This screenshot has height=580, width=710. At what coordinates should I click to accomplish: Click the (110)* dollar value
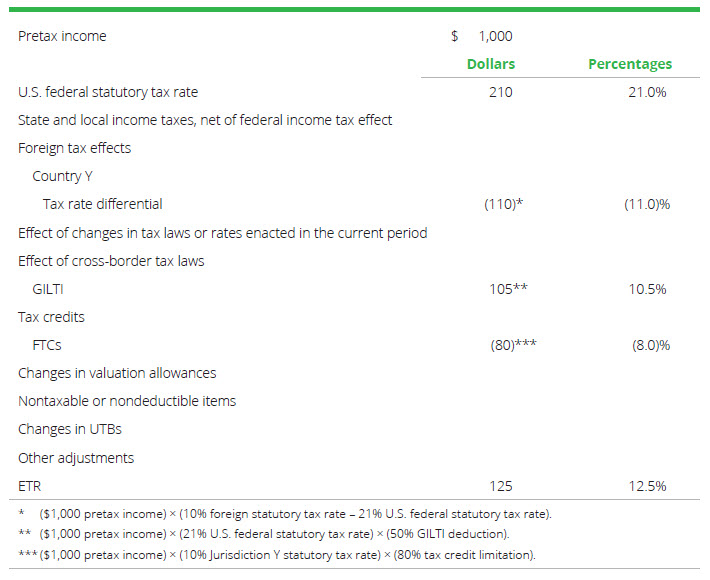pyautogui.click(x=504, y=204)
